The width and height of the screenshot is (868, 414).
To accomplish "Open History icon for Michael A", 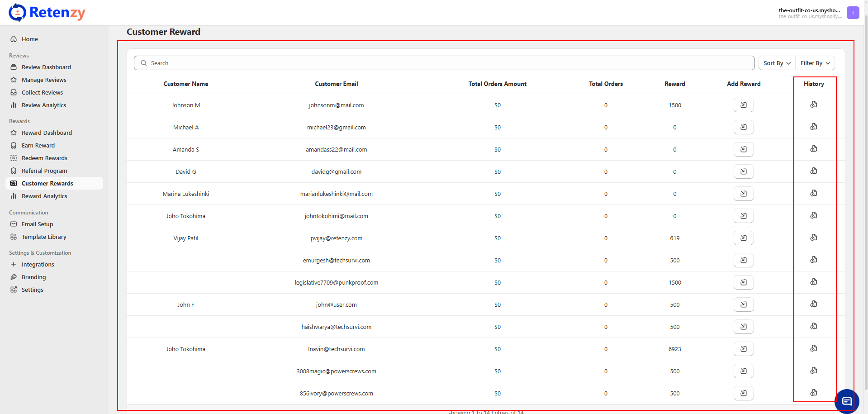I will pos(813,127).
